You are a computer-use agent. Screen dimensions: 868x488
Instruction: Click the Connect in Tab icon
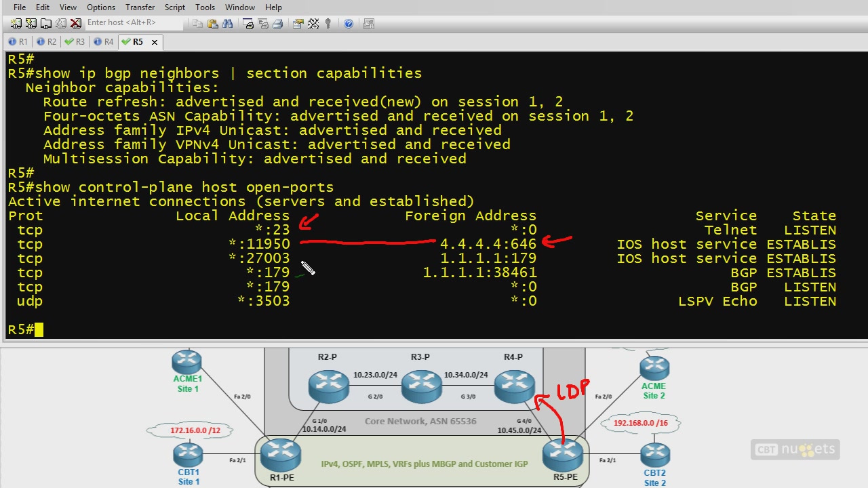(x=46, y=24)
